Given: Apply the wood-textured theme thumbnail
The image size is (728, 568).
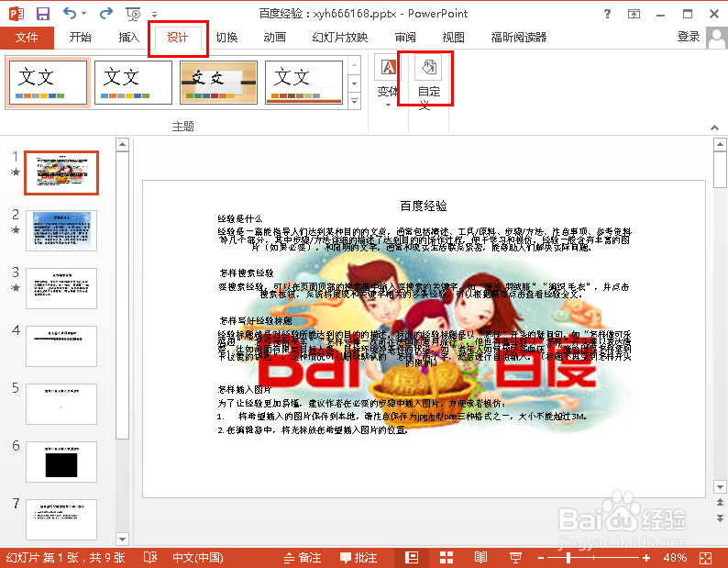Looking at the screenshot, I should [219, 83].
